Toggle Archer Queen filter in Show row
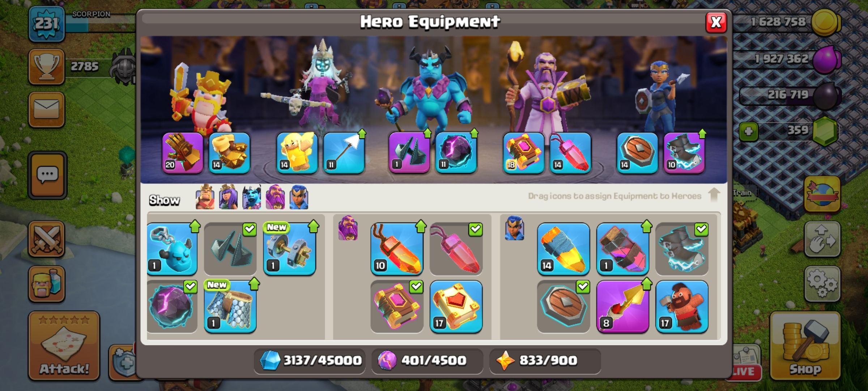This screenshot has height=391, width=868. pos(228,197)
